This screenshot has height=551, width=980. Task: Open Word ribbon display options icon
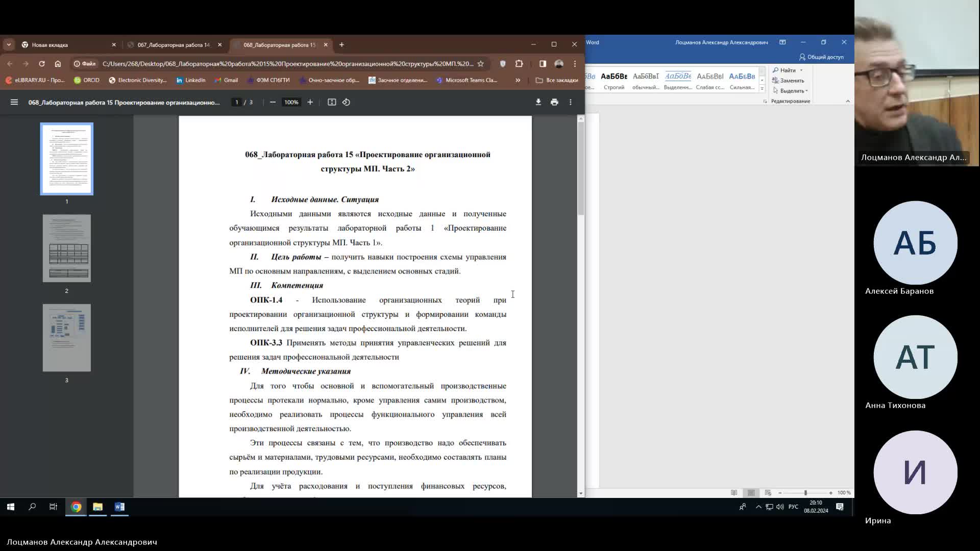(782, 42)
